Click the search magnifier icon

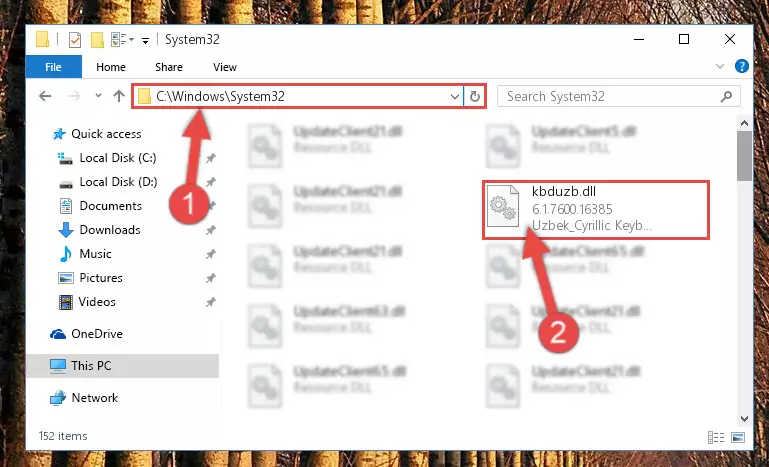(726, 96)
